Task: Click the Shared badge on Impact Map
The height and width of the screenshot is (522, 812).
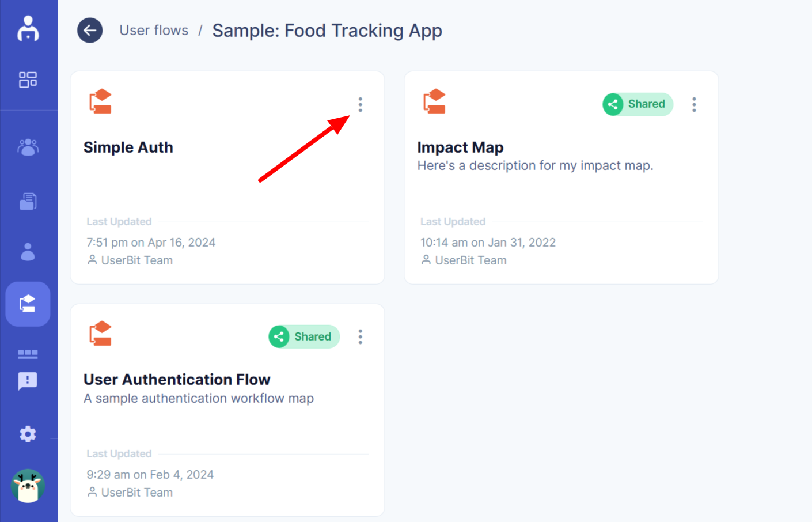Action: 638,104
